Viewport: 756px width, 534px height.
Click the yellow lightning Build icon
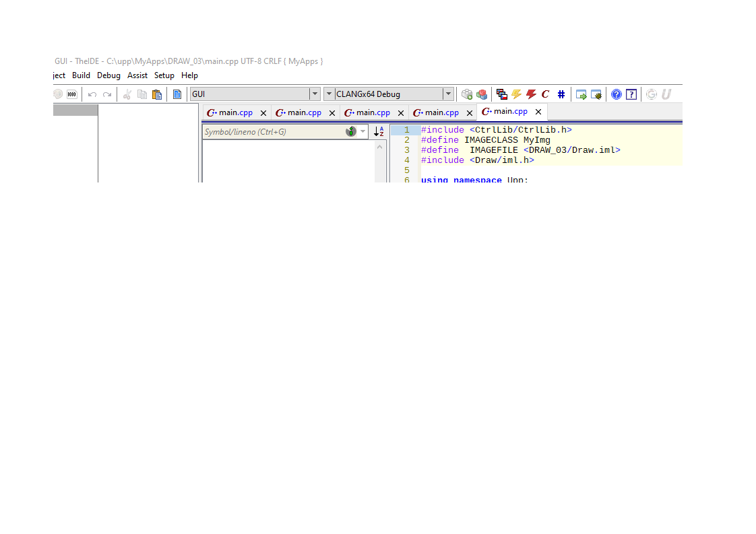[516, 94]
